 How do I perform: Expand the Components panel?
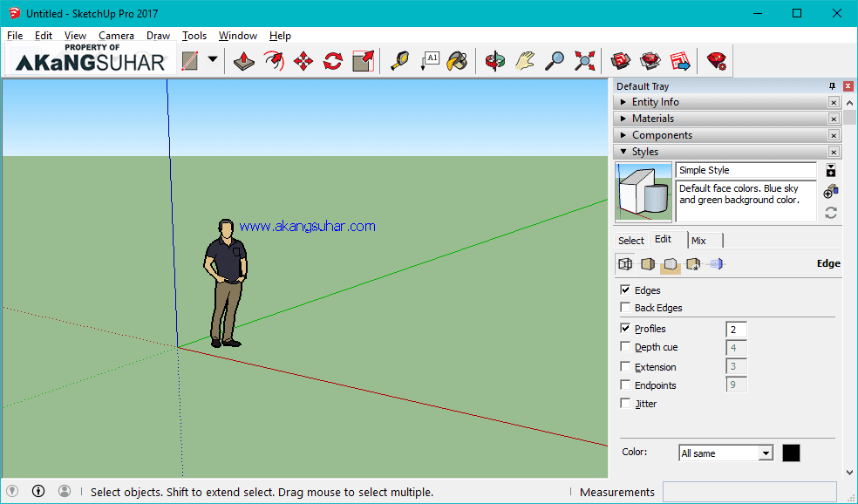623,134
